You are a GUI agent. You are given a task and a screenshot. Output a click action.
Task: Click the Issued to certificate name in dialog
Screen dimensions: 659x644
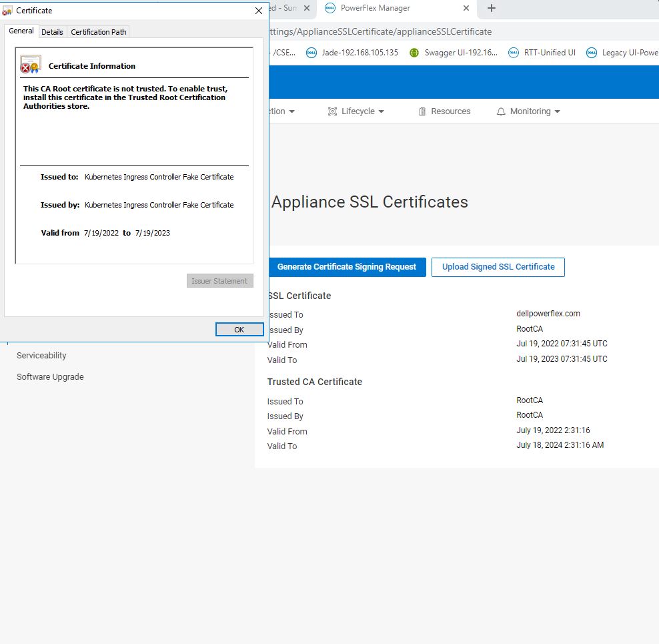click(x=159, y=177)
